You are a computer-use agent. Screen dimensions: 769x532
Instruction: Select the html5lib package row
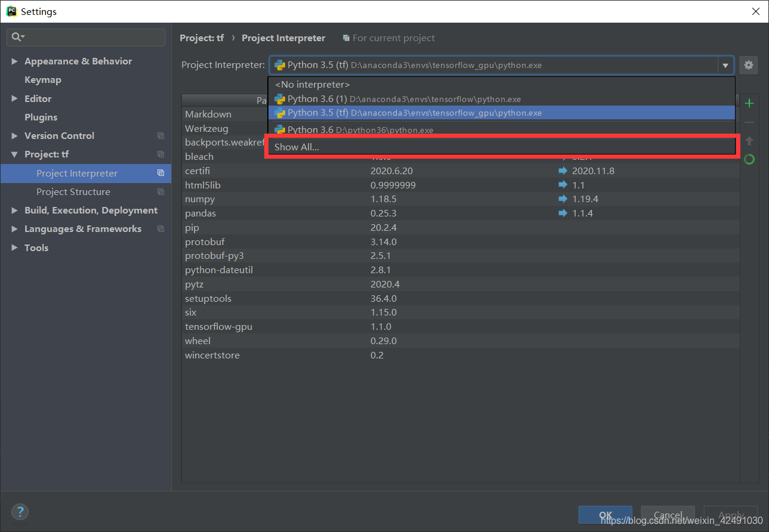tap(461, 185)
